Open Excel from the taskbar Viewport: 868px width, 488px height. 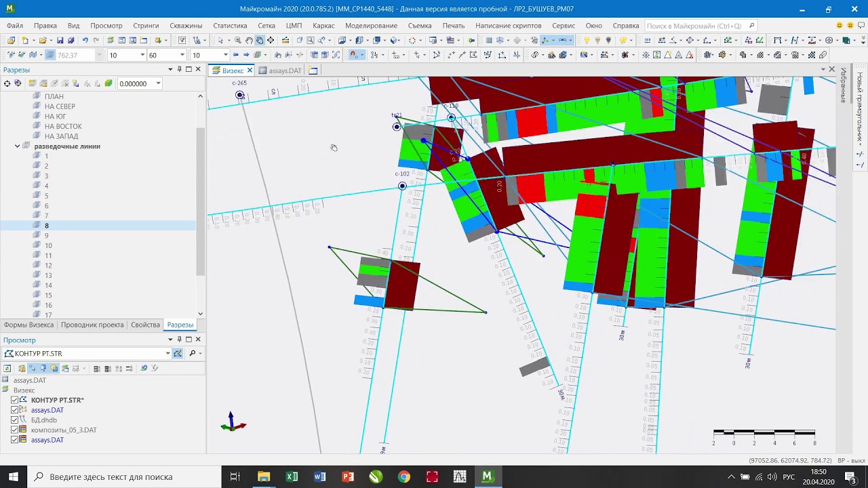pyautogui.click(x=292, y=476)
